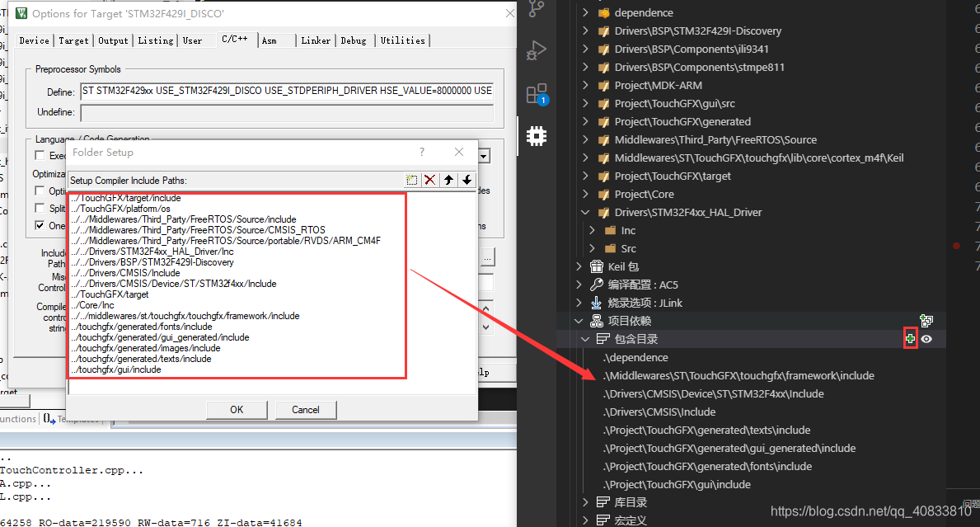Toggle the eye icon beside 包含目录
Image resolution: width=980 pixels, height=527 pixels.
pyautogui.click(x=926, y=339)
